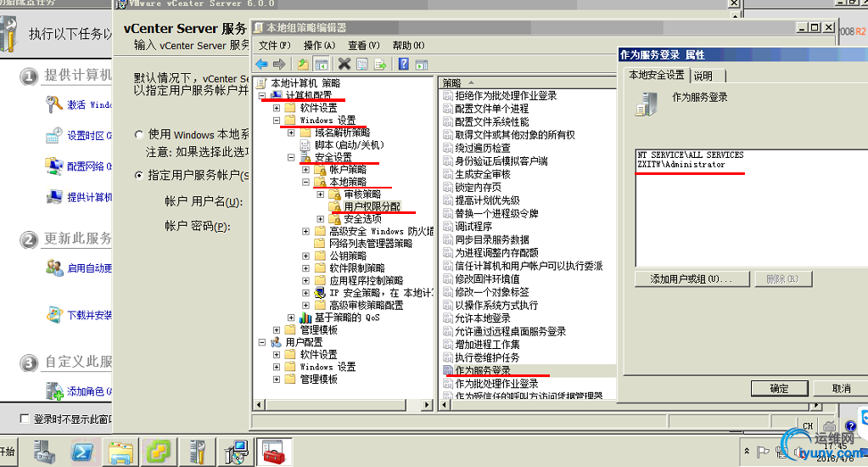Check 登录时不显示此窗口 checkbox
The image size is (868, 467).
point(25,419)
